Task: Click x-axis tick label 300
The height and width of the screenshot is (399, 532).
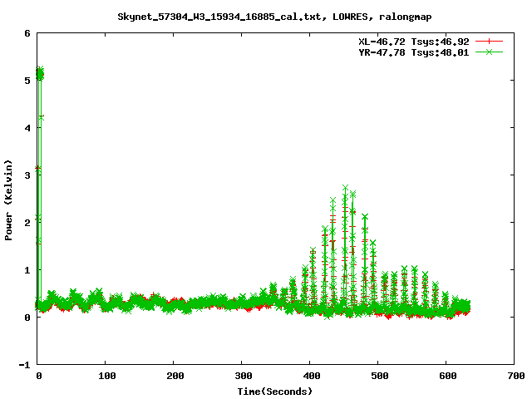Action: point(244,376)
